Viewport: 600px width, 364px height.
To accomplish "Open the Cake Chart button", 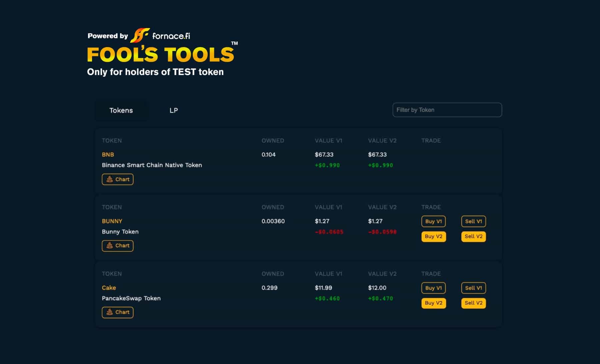I will pos(118,312).
